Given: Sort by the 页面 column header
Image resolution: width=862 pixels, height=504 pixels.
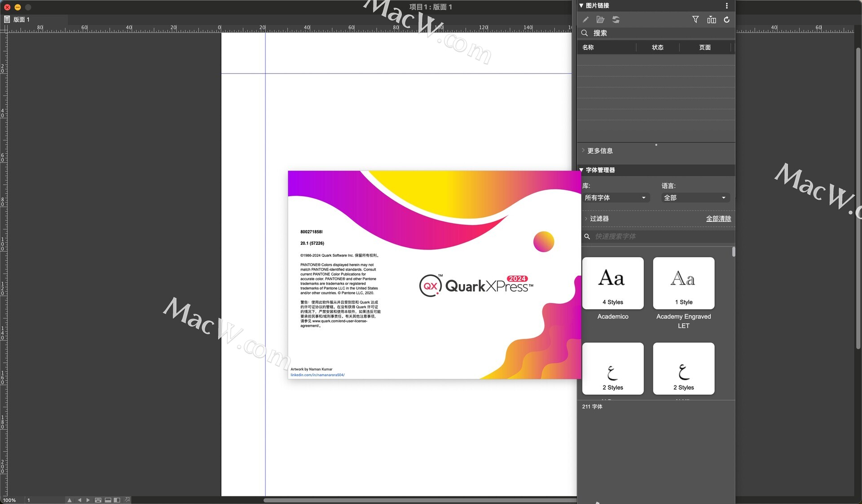Looking at the screenshot, I should click(705, 48).
